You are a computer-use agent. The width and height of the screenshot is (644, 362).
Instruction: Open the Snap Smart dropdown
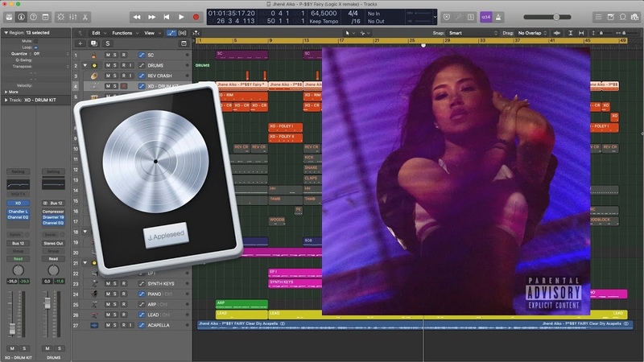pyautogui.click(x=473, y=33)
